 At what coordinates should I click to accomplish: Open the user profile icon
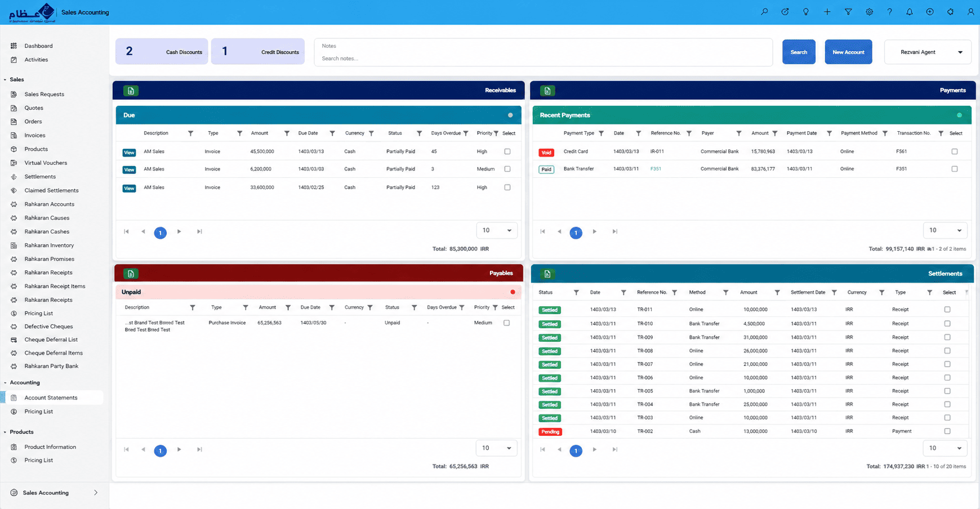pos(971,12)
